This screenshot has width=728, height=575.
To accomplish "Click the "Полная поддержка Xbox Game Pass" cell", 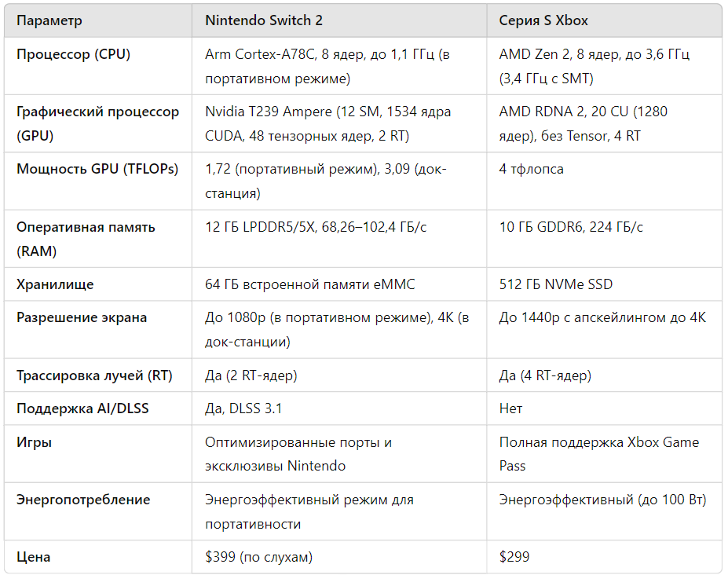I will coord(598,454).
